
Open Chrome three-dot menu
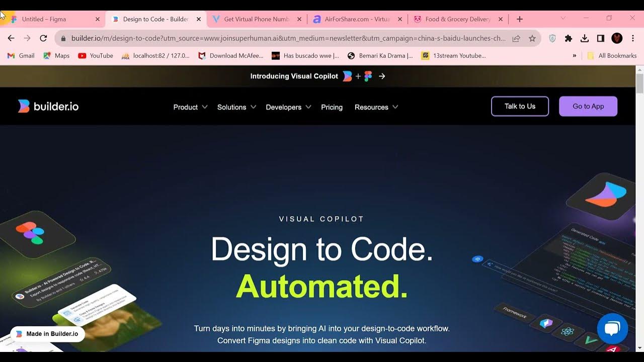tap(632, 38)
